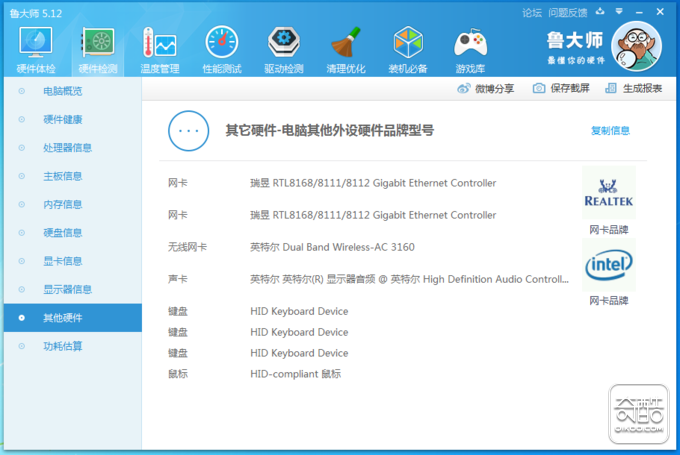
Task: Select 其他硬件 in sidebar
Action: click(x=73, y=318)
